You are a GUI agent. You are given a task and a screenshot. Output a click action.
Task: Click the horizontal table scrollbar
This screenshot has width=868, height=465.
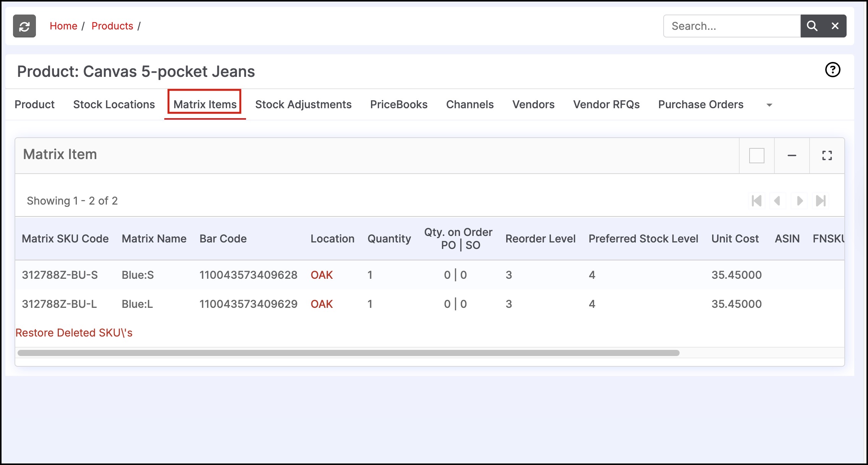(x=348, y=353)
